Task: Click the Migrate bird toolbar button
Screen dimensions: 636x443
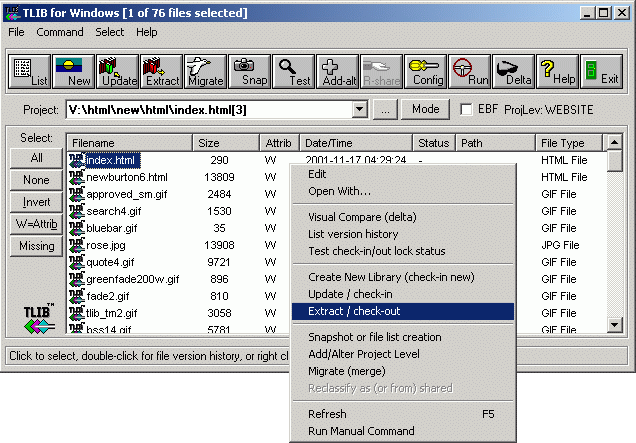Action: [206, 71]
